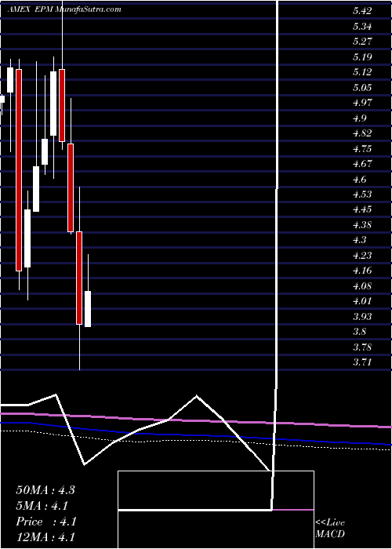Click the white dotted moving average line
Screen dimensions: 392x549
(x=196, y=441)
